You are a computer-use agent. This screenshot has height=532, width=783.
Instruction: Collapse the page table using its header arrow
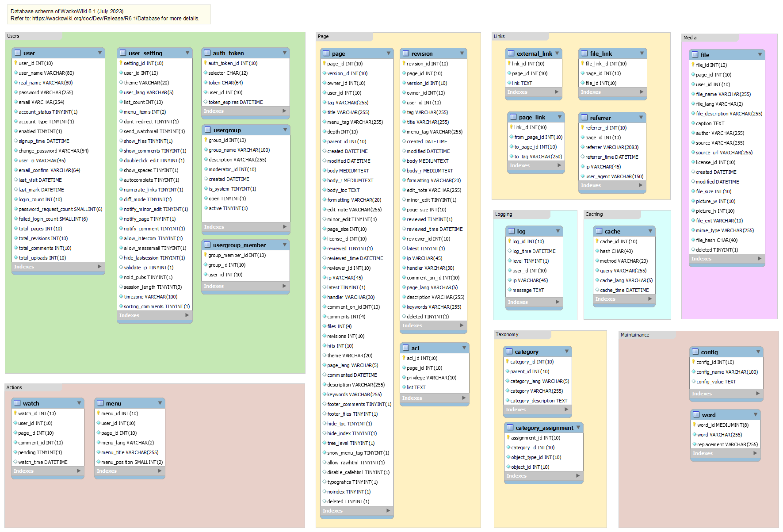[x=389, y=54]
